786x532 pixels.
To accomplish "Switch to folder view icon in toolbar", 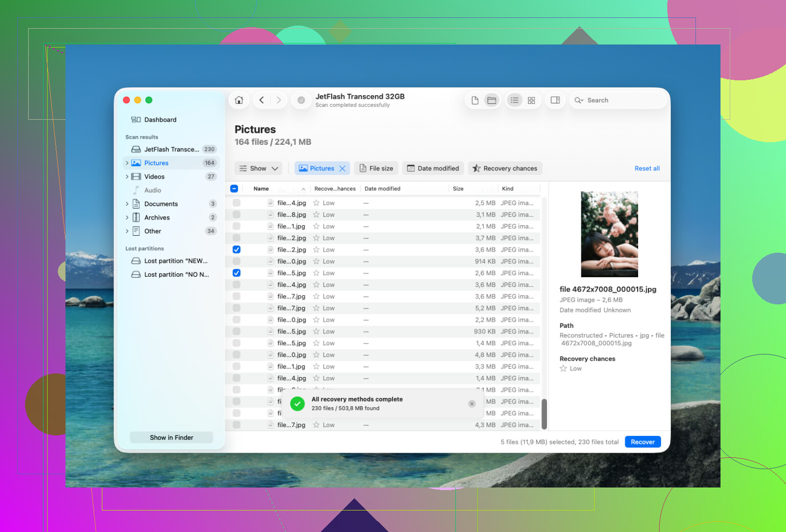I will [x=492, y=100].
